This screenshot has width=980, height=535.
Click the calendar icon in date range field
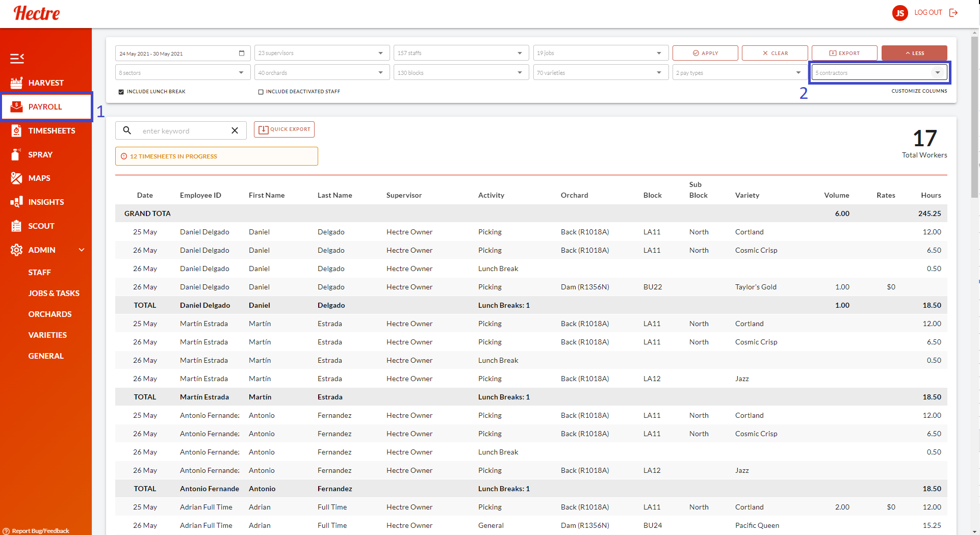[x=242, y=53]
